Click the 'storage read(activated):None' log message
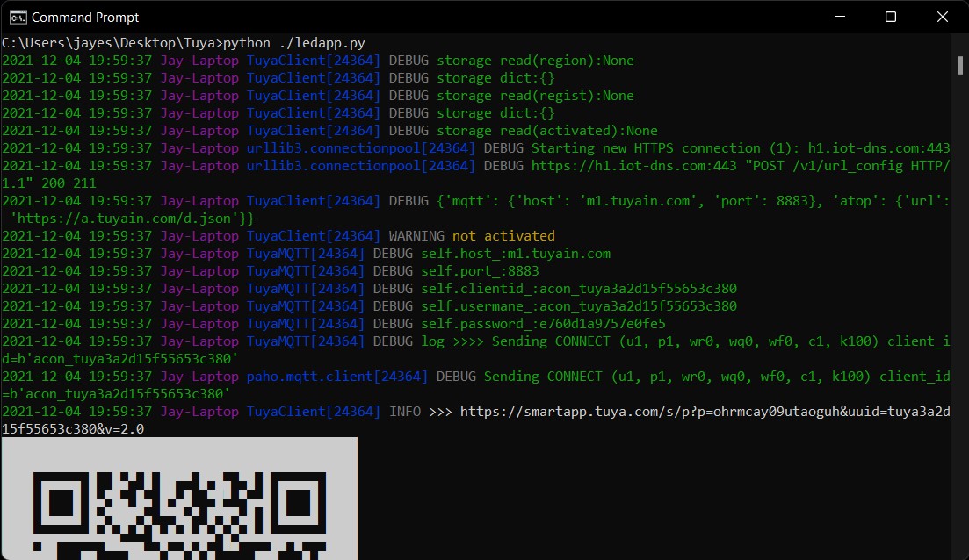The image size is (969, 560). [547, 131]
